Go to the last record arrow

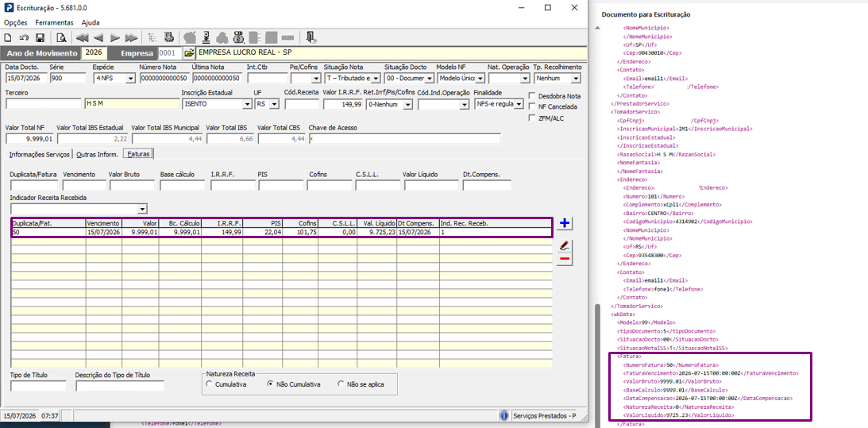pyautogui.click(x=131, y=38)
